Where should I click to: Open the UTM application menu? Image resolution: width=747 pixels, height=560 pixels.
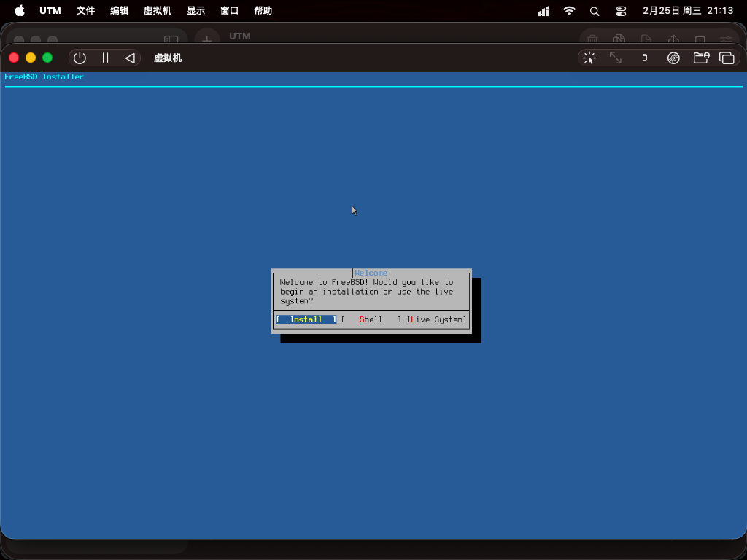[50, 10]
